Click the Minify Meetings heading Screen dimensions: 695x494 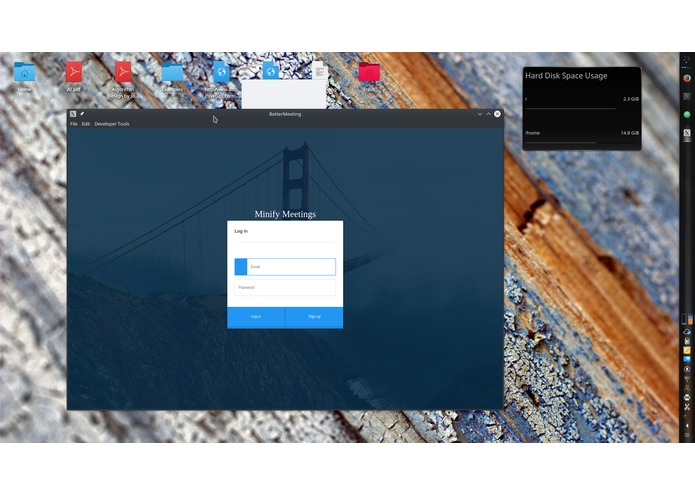tap(285, 214)
